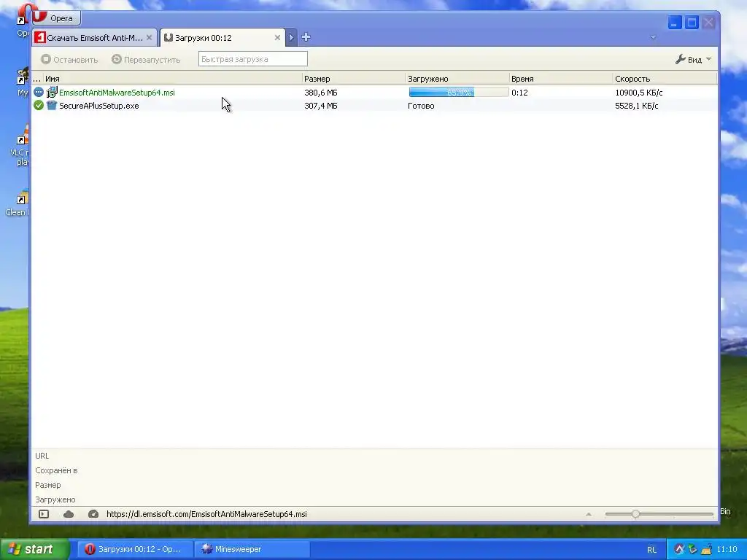Click the 10900,5 КБ/с speed value
The width and height of the screenshot is (747, 560).
click(638, 93)
